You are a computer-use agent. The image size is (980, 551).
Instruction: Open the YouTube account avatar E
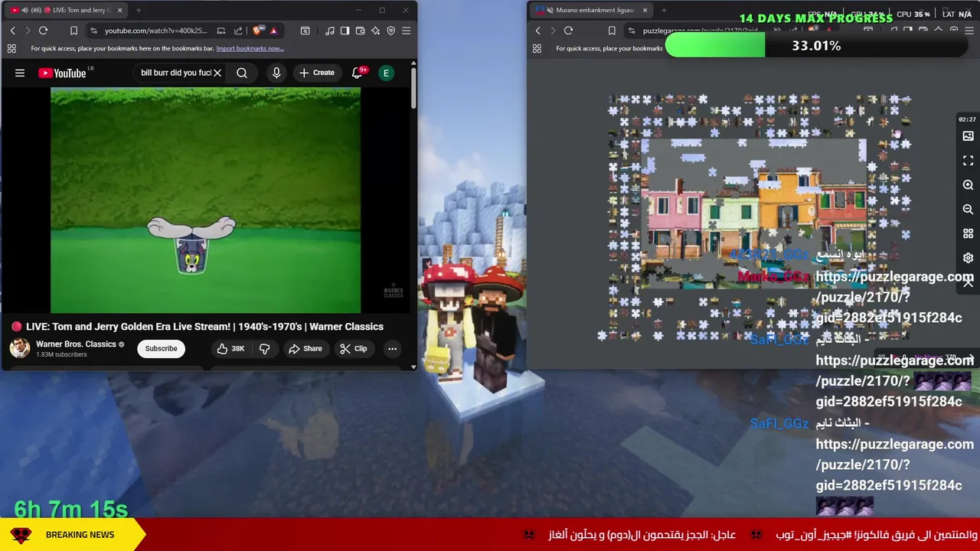[387, 73]
